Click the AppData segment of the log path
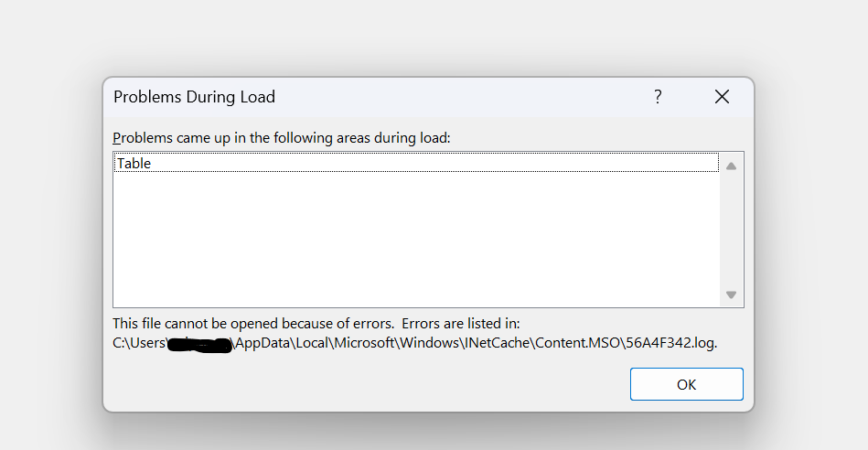This screenshot has height=450, width=868. click(x=266, y=343)
